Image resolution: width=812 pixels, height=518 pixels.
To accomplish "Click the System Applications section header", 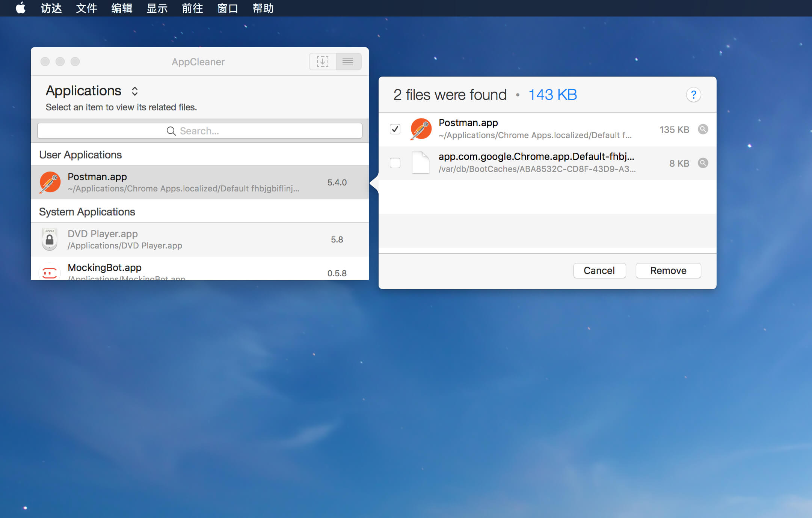I will tap(87, 212).
